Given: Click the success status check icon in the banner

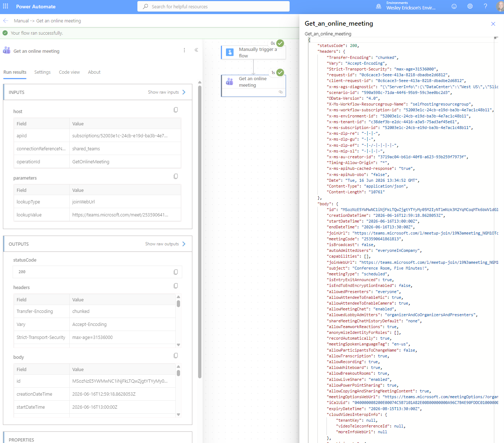Looking at the screenshot, I should [5, 33].
